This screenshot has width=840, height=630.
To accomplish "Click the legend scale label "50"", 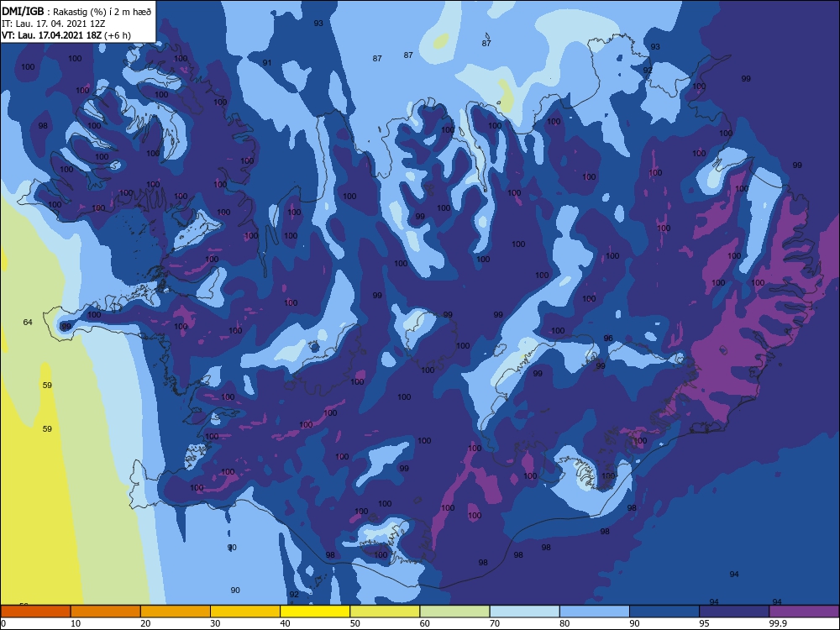I will [x=355, y=623].
